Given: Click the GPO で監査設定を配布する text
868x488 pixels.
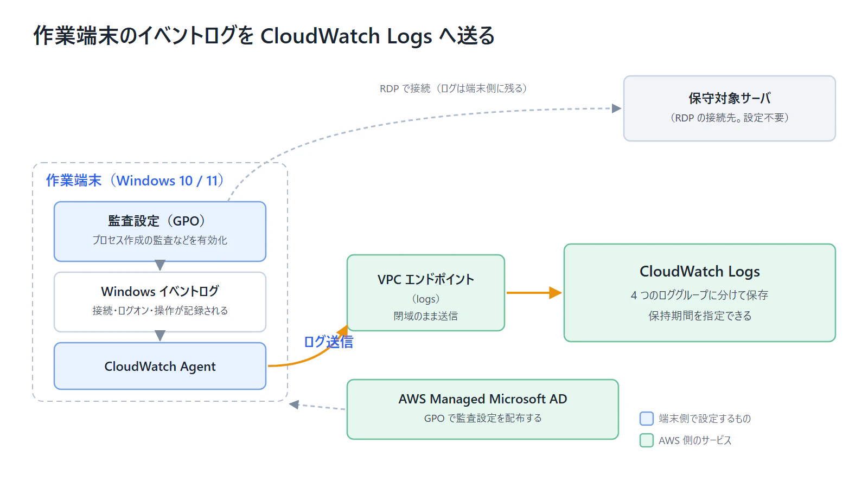Looking at the screenshot, I should click(x=483, y=418).
